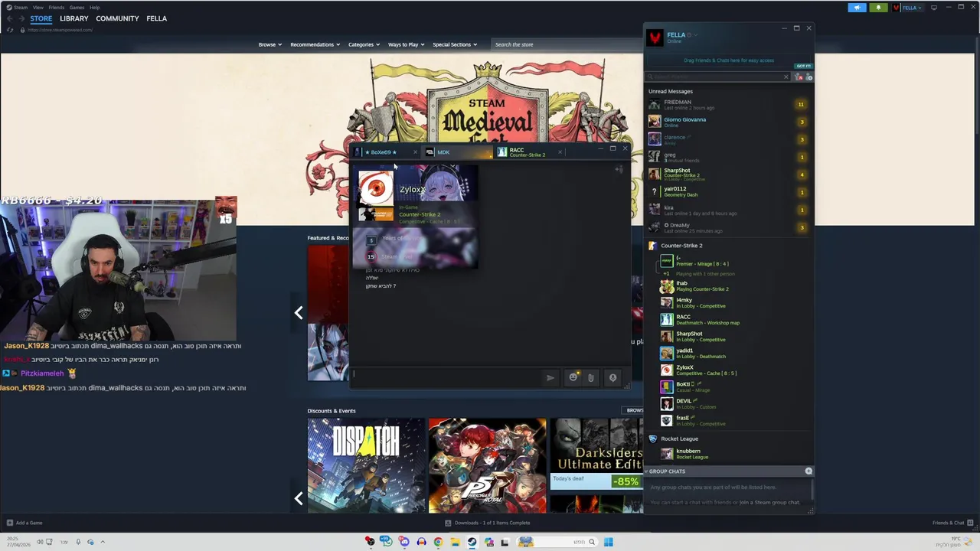Click the attach file paperclip icon
The width and height of the screenshot is (980, 551).
click(x=590, y=377)
